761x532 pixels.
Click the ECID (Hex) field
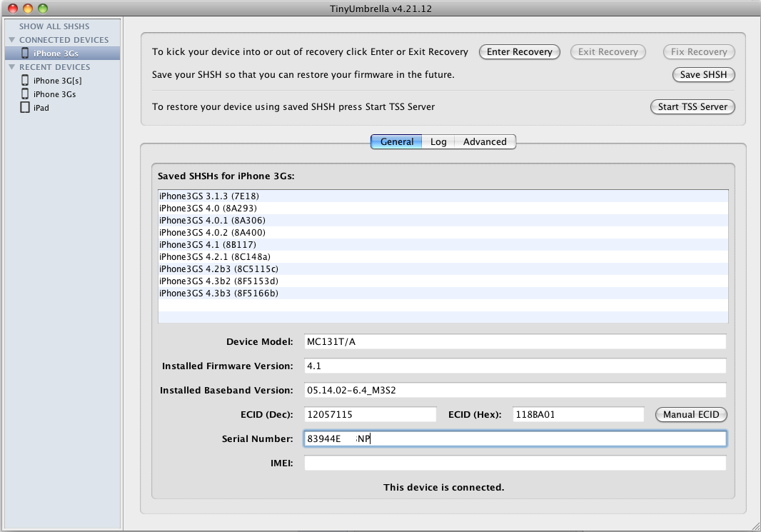pos(578,415)
